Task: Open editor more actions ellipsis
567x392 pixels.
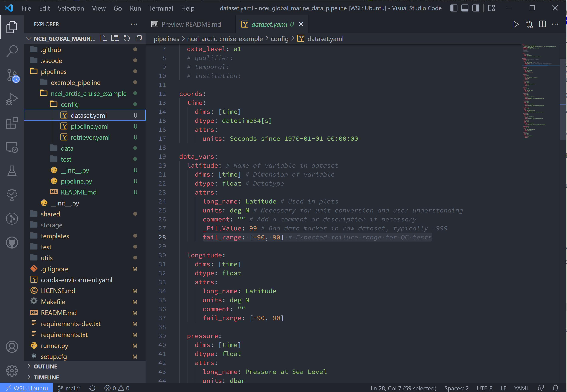Action: pyautogui.click(x=555, y=24)
